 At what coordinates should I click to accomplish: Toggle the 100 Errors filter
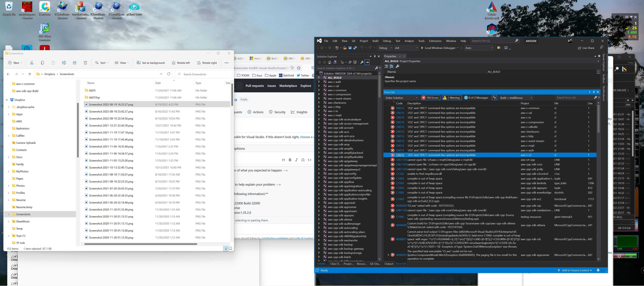tap(431, 97)
